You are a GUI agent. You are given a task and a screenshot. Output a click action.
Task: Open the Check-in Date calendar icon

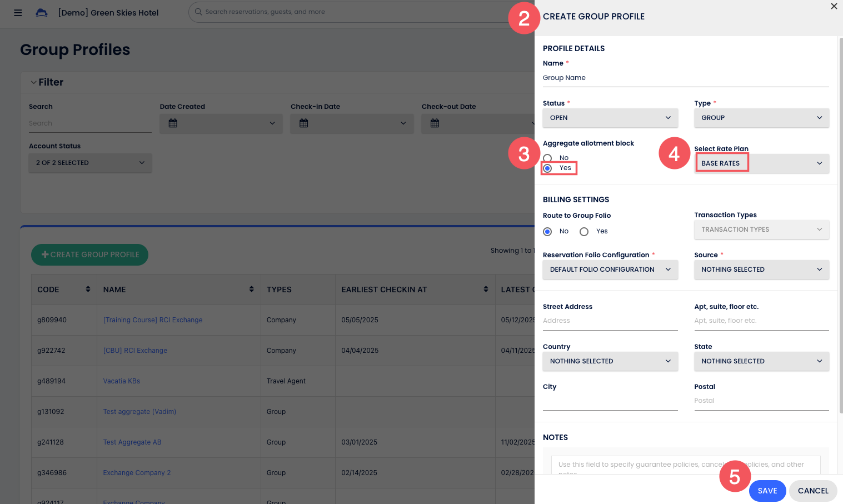click(x=303, y=123)
